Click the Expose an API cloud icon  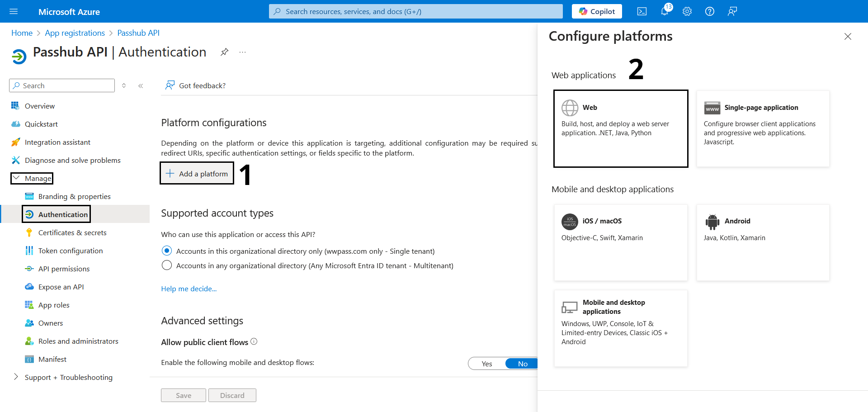coord(29,287)
